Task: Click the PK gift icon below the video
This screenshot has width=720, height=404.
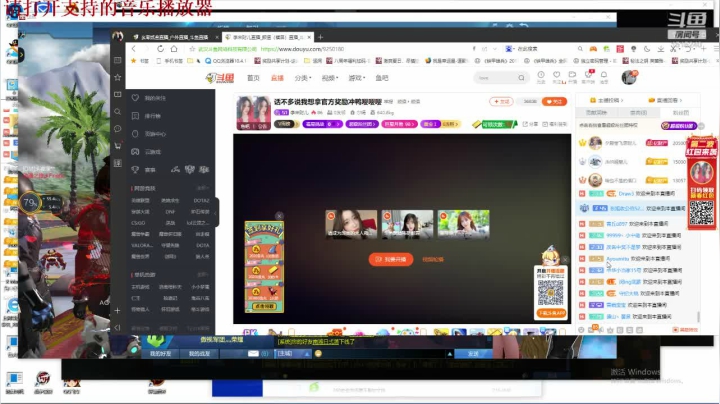Action: 250,331
